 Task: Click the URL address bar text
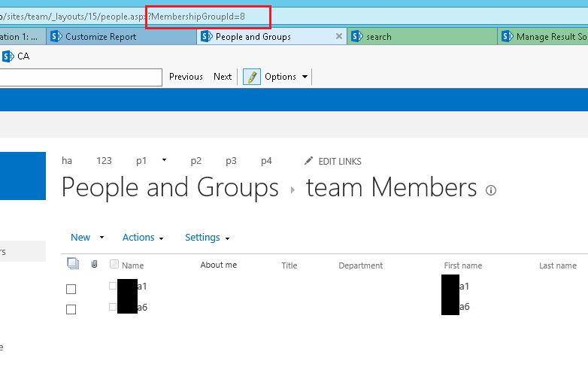click(x=123, y=17)
